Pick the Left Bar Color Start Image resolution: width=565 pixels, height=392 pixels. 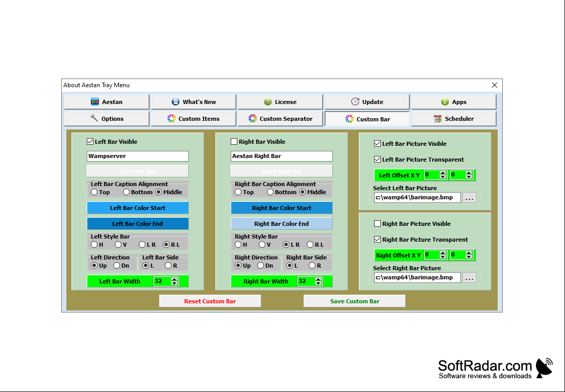(138, 208)
